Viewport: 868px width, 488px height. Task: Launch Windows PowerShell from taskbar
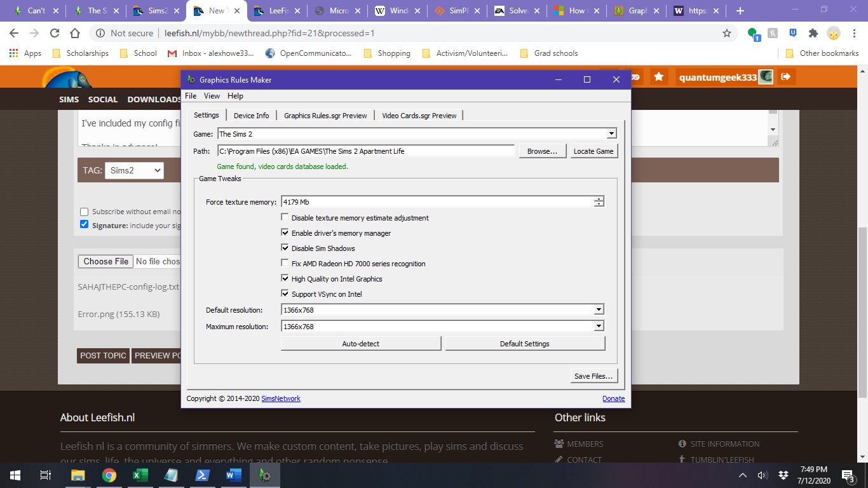(202, 475)
